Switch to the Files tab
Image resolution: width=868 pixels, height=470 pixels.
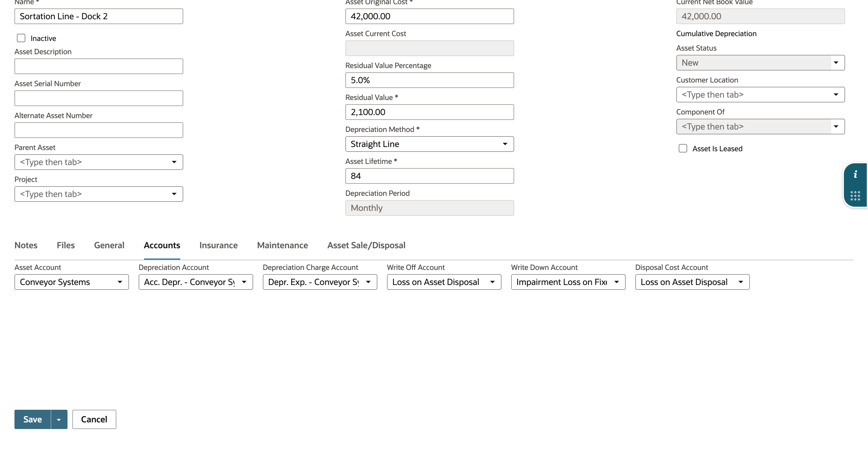[x=66, y=245]
